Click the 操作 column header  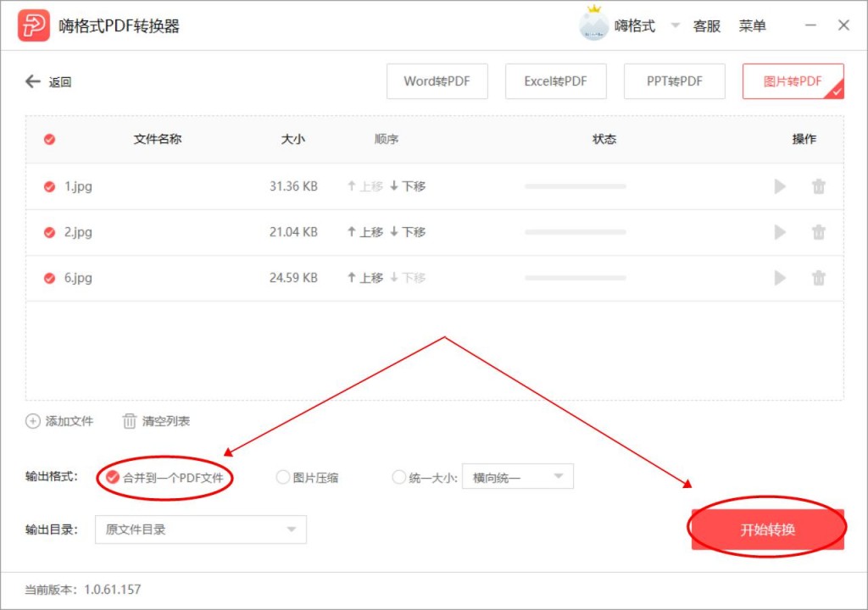[x=804, y=139]
